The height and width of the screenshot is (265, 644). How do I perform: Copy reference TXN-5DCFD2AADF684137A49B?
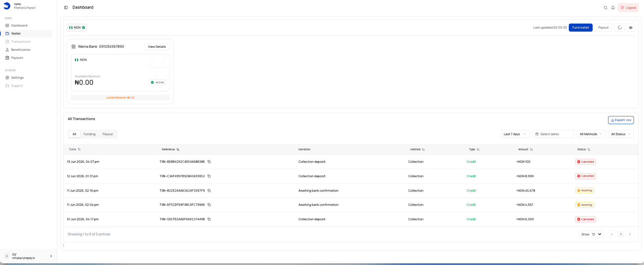point(209,219)
